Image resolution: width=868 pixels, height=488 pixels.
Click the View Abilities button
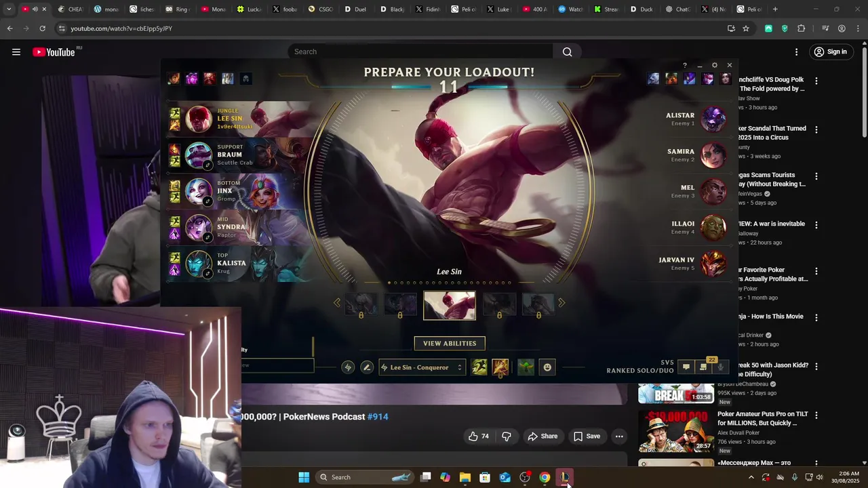click(450, 344)
